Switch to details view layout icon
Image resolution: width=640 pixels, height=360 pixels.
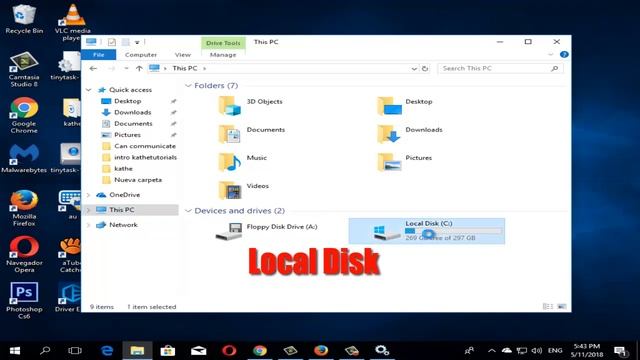pos(548,307)
